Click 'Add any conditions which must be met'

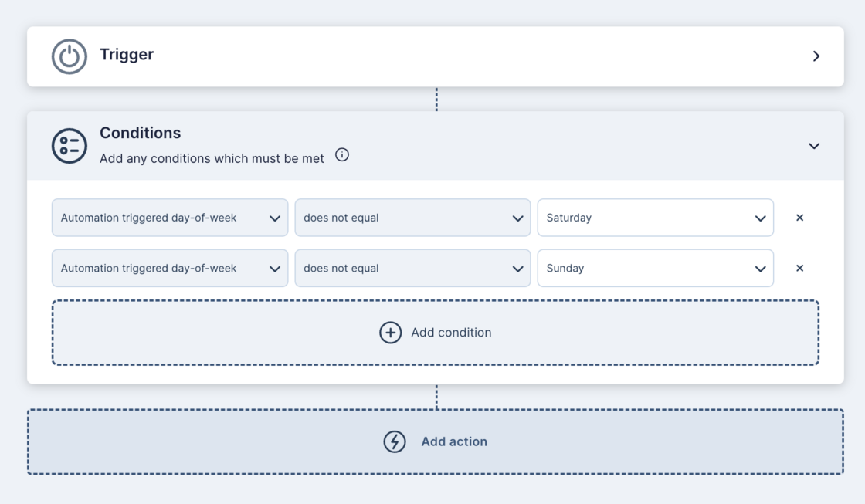[212, 158]
